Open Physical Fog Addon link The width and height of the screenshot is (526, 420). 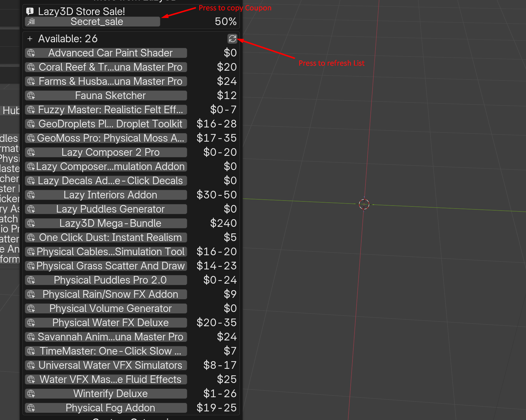click(x=106, y=408)
